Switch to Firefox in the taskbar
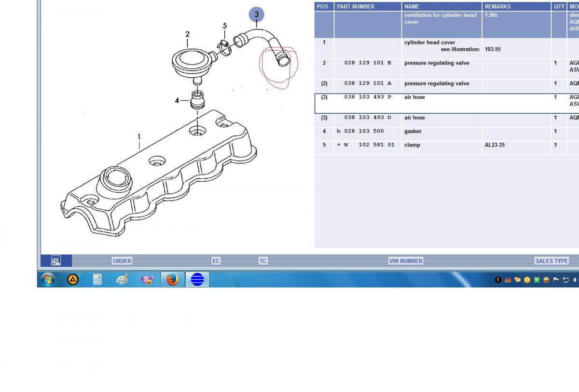Screen dimensions: 579x392 pos(172,279)
